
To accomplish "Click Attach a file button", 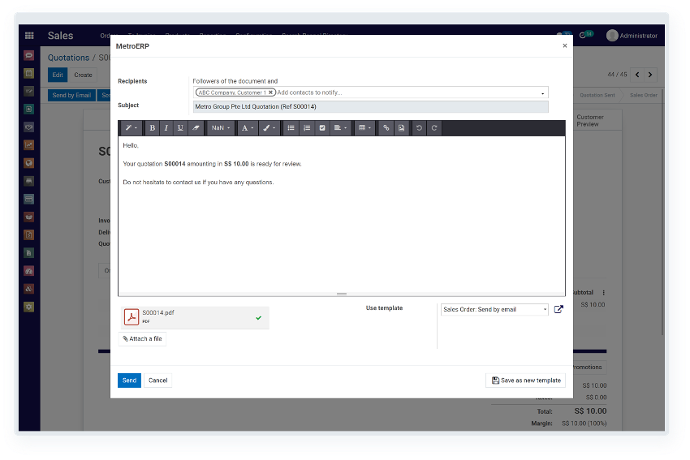I will point(143,339).
